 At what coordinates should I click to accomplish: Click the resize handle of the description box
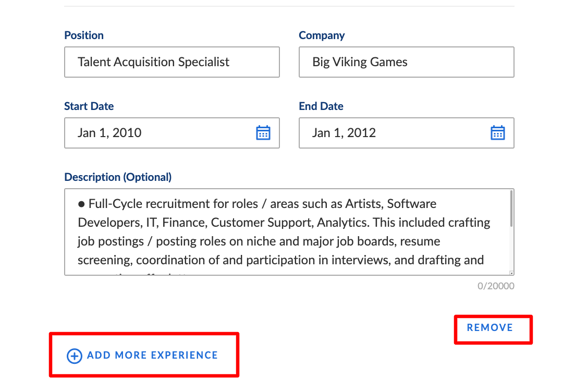coord(511,273)
